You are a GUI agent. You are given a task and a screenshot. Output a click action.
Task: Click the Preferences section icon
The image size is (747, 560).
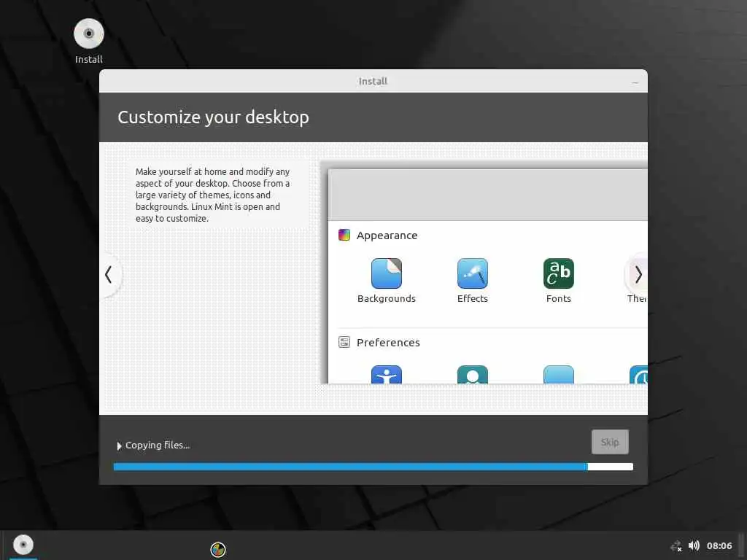(344, 342)
